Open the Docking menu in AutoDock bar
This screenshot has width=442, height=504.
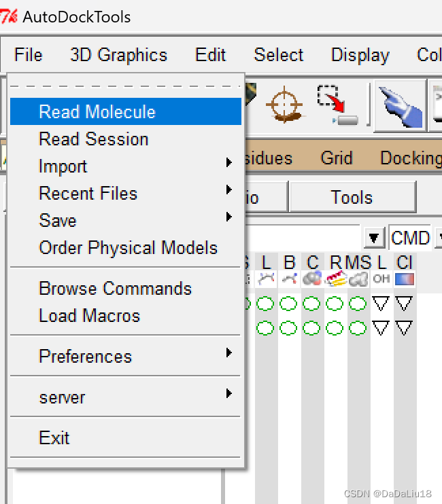coord(411,158)
